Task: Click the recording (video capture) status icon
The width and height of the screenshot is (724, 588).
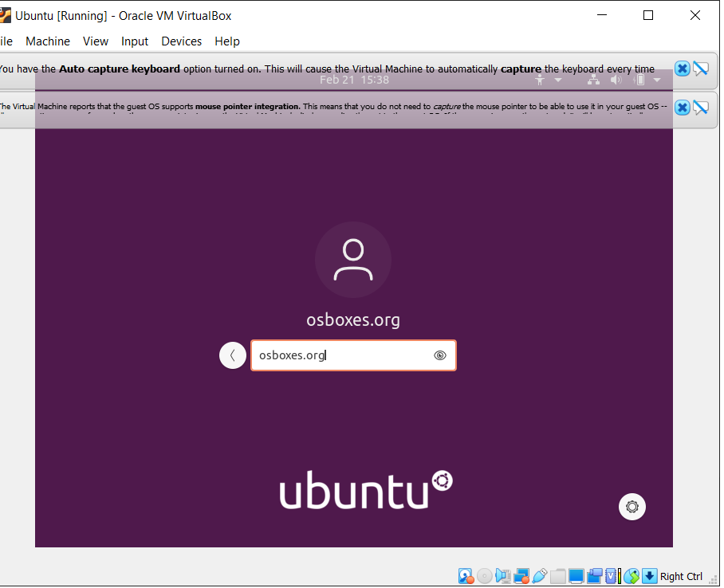Action: point(595,576)
